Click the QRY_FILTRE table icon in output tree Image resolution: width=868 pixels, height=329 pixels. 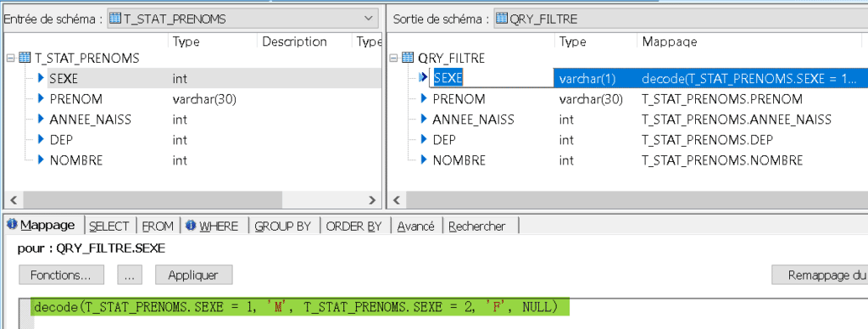tap(408, 58)
